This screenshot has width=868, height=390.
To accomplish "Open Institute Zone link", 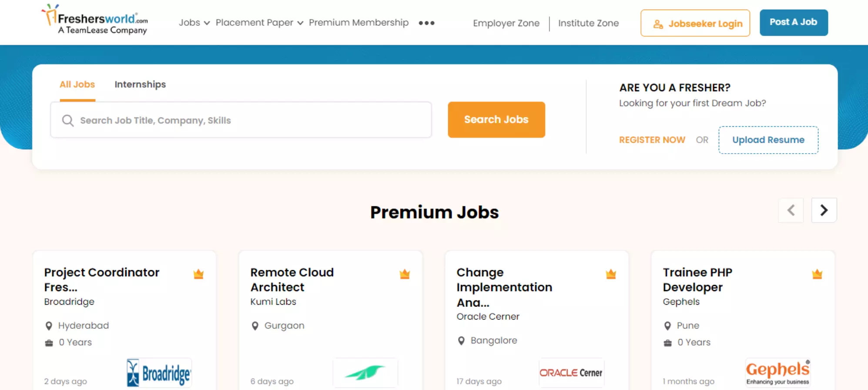I will [x=588, y=23].
